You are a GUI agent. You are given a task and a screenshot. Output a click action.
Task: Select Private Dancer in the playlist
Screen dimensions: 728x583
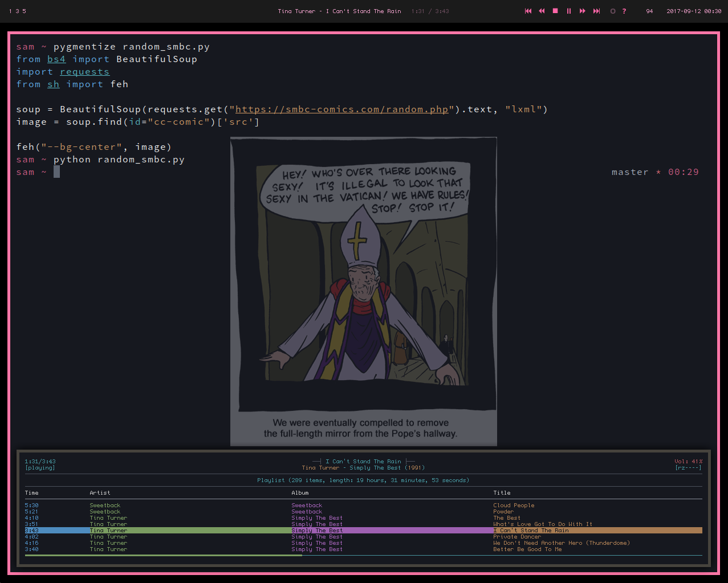click(516, 537)
